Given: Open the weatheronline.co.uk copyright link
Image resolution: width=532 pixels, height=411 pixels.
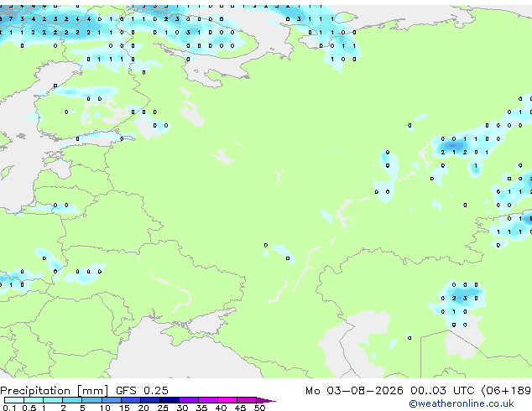Looking at the screenshot, I should 462,403.
